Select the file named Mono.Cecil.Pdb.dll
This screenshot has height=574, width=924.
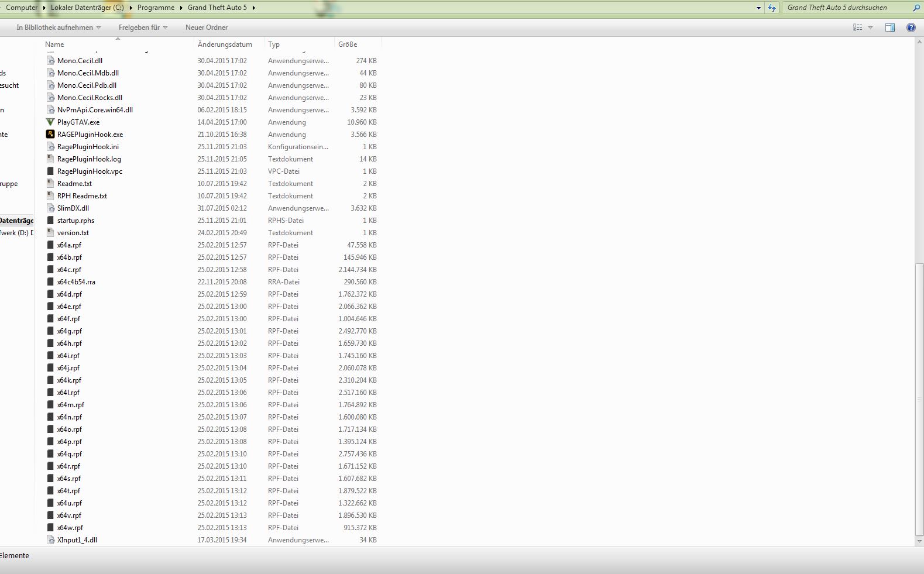[87, 85]
